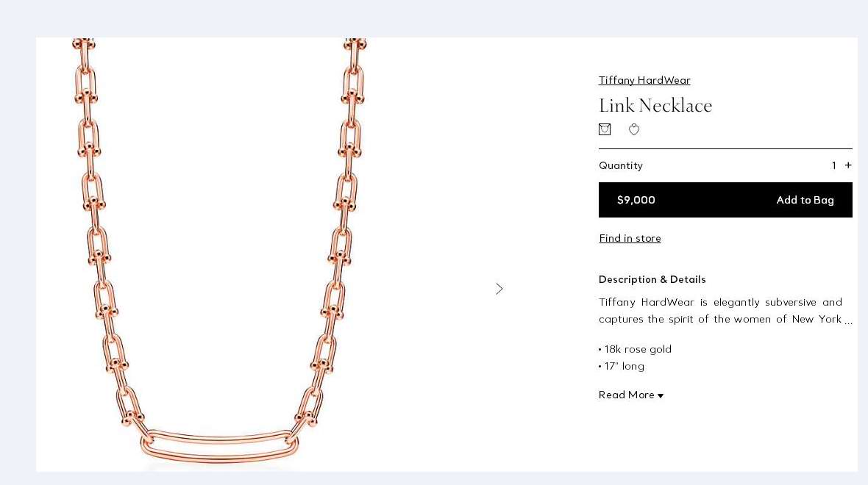Click the Link Necklace product title
868x485 pixels.
(655, 105)
